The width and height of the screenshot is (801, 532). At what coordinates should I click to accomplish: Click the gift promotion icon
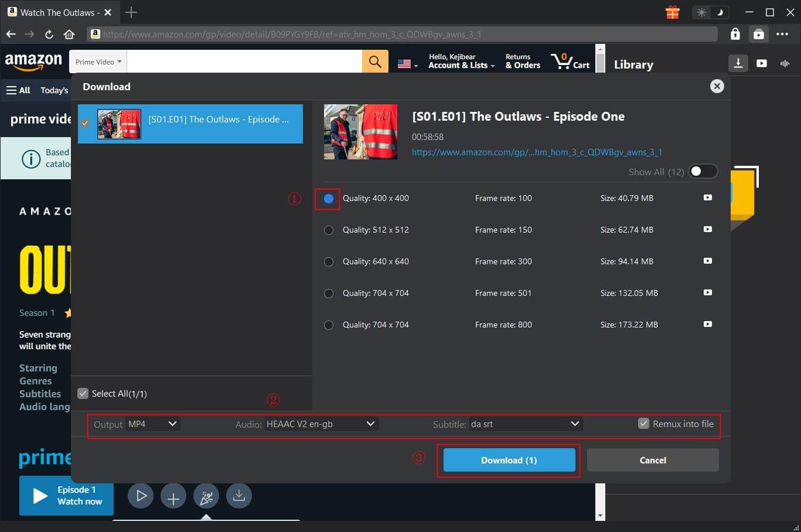672,12
